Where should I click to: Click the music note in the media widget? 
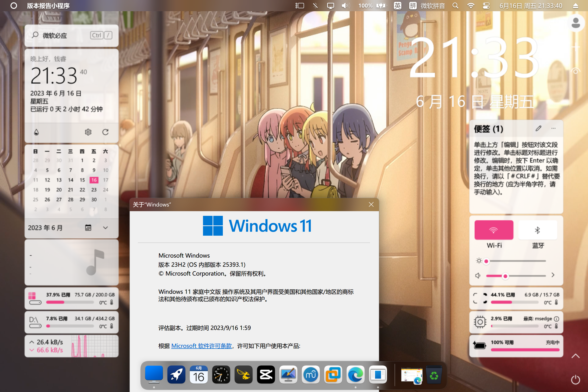click(x=95, y=262)
